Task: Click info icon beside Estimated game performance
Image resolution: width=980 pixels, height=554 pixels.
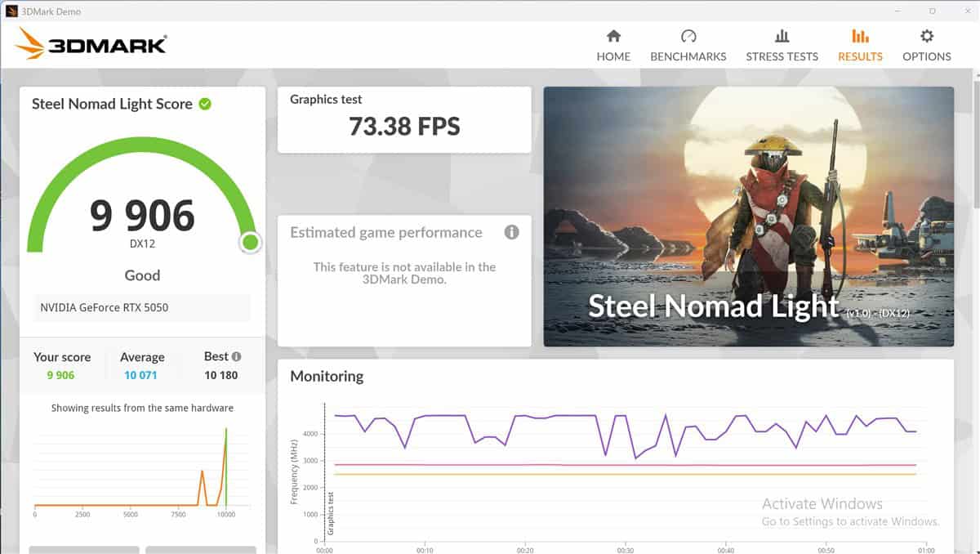Action: pyautogui.click(x=512, y=232)
